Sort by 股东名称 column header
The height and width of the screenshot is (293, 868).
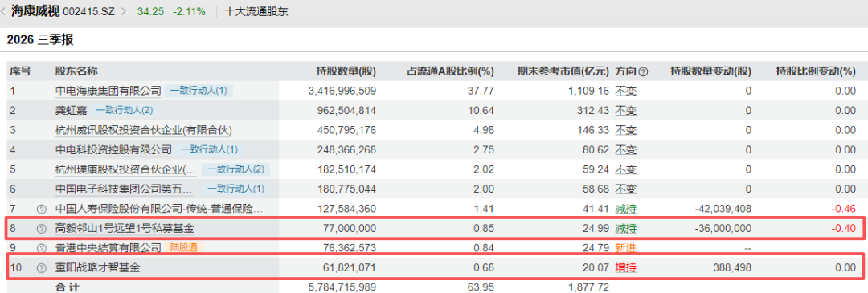pyautogui.click(x=76, y=71)
